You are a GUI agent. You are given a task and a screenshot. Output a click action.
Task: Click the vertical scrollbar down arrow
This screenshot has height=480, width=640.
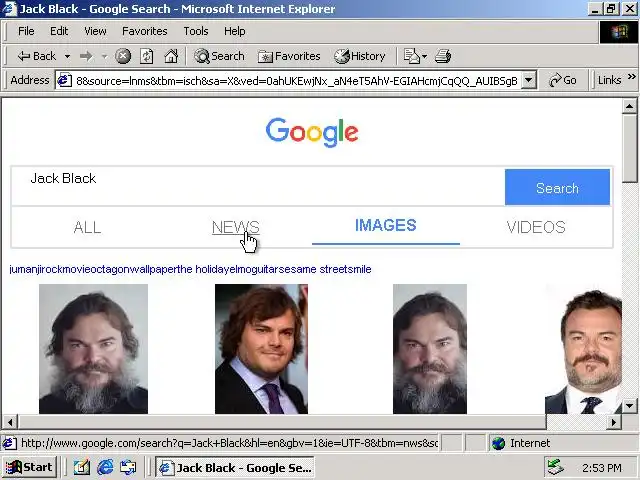pos(629,406)
